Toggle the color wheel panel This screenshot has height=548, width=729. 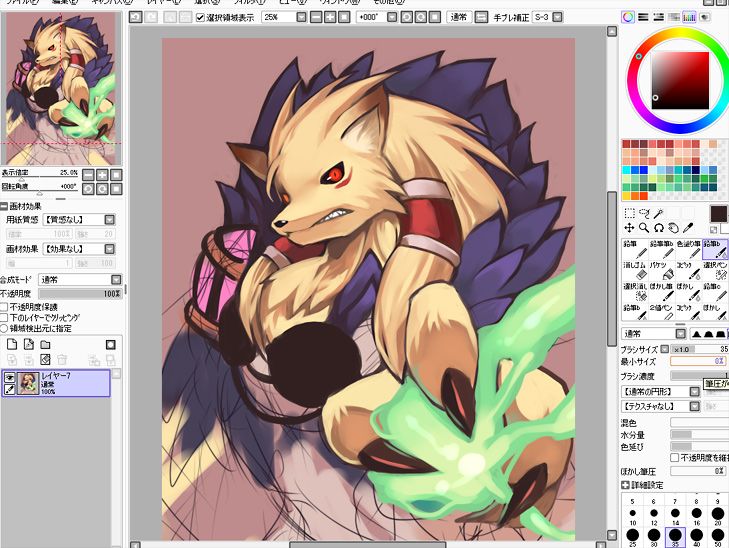(x=628, y=17)
